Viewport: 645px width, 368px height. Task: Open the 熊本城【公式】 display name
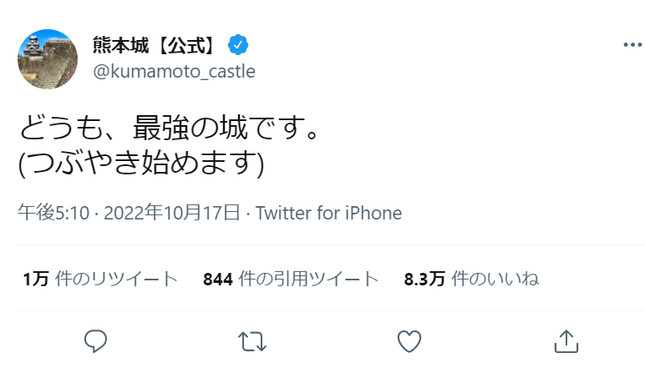coord(154,45)
